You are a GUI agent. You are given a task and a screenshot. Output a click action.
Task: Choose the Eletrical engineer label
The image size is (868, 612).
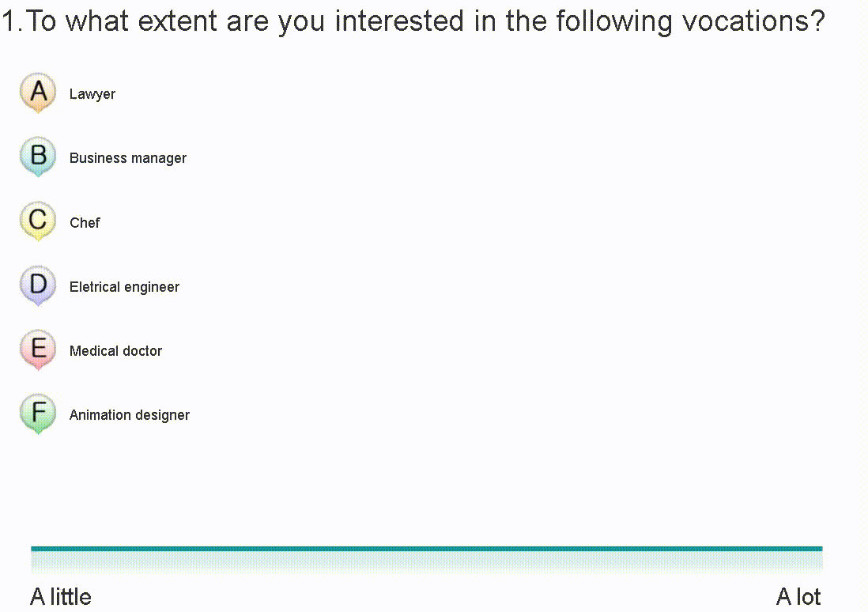pyautogui.click(x=124, y=287)
